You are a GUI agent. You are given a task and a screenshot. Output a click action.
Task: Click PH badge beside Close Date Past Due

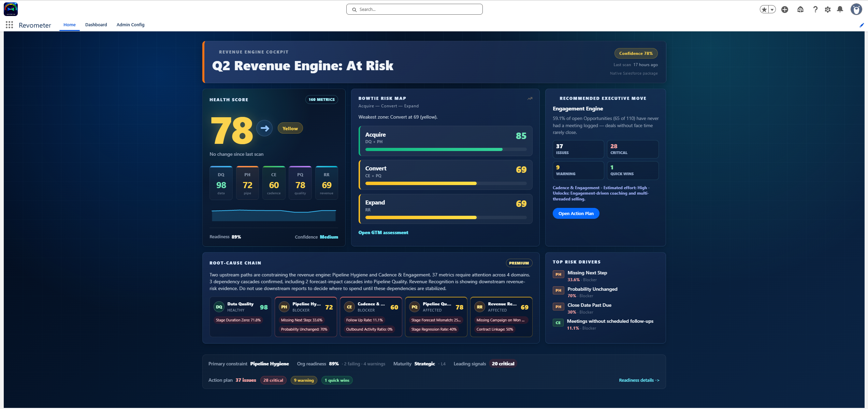point(558,307)
